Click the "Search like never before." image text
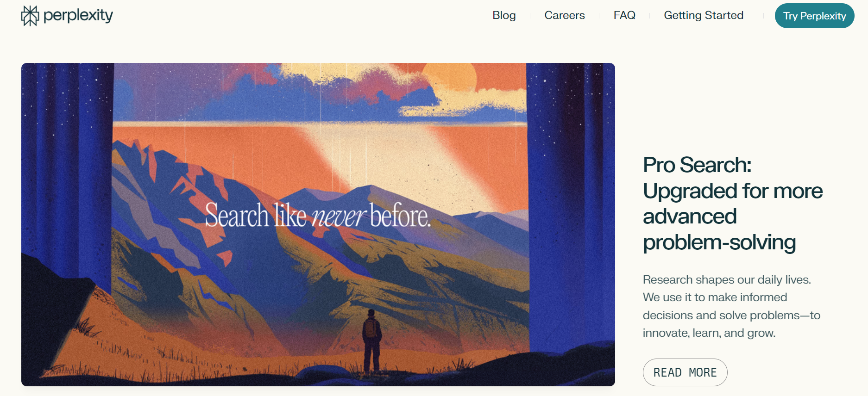This screenshot has height=396, width=868. (318, 216)
